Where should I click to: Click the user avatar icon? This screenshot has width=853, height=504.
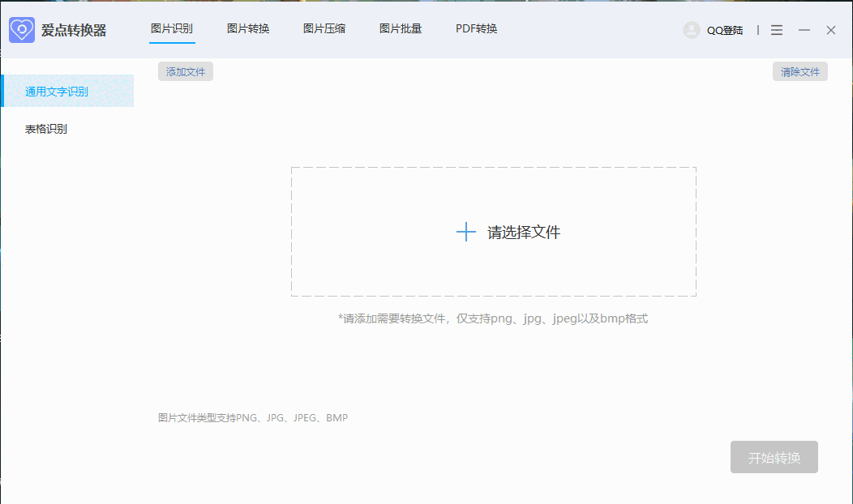point(692,30)
